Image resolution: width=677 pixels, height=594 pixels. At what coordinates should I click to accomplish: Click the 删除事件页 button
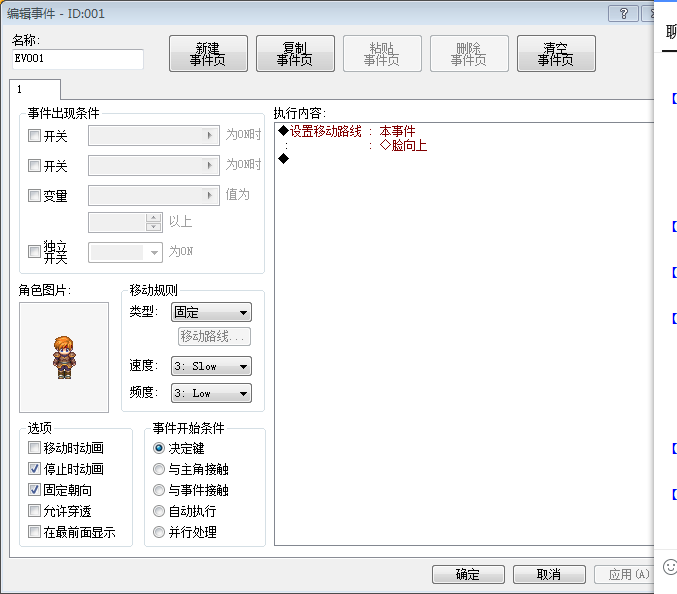tap(469, 54)
